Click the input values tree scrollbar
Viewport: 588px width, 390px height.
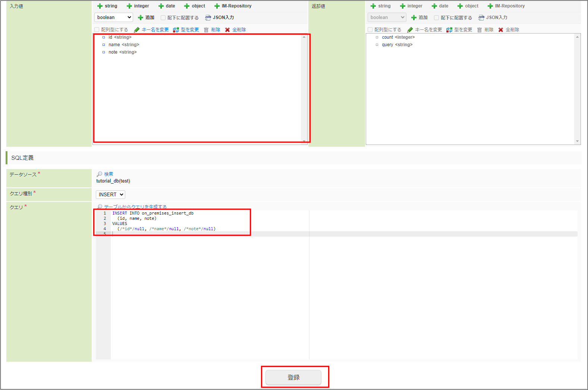(304, 89)
